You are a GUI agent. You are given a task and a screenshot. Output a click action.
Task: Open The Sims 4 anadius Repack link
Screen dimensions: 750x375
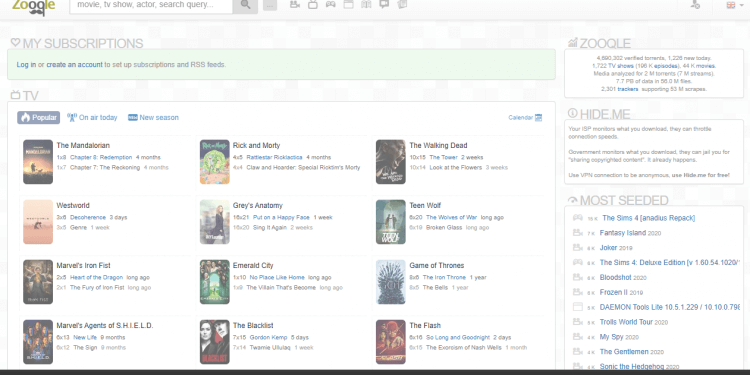click(649, 218)
